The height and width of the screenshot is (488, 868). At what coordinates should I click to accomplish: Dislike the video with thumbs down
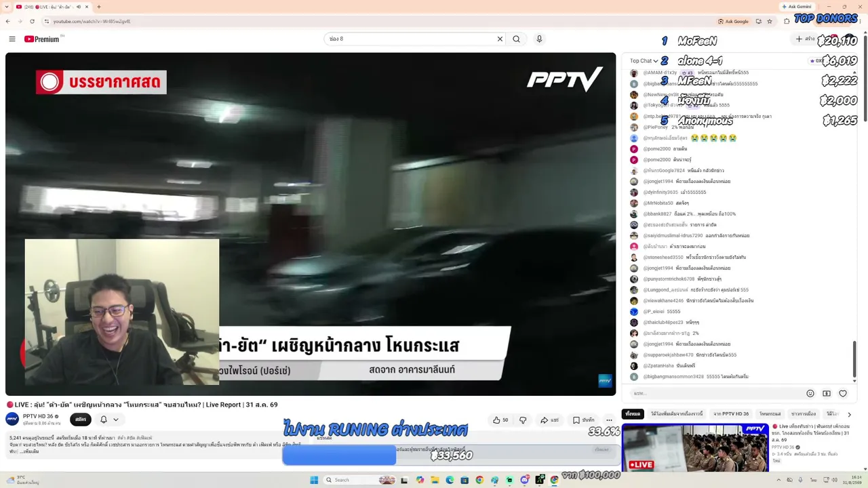tap(523, 420)
